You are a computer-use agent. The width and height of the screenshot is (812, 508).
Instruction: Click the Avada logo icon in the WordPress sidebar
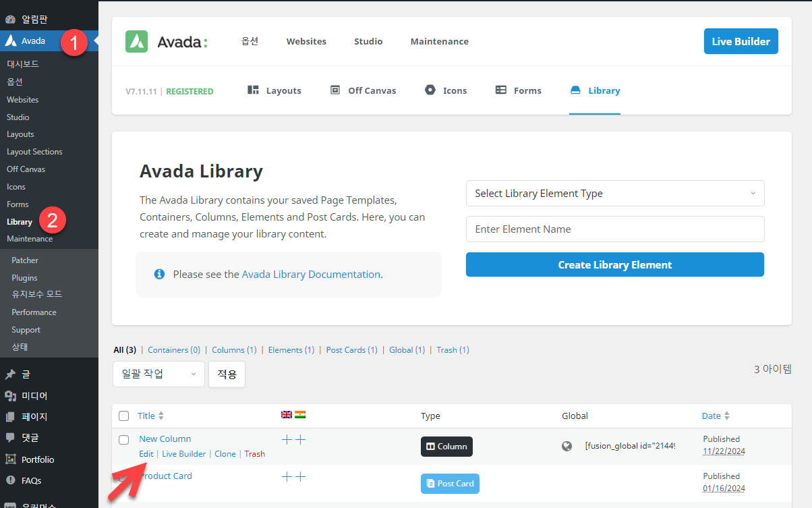[10, 40]
